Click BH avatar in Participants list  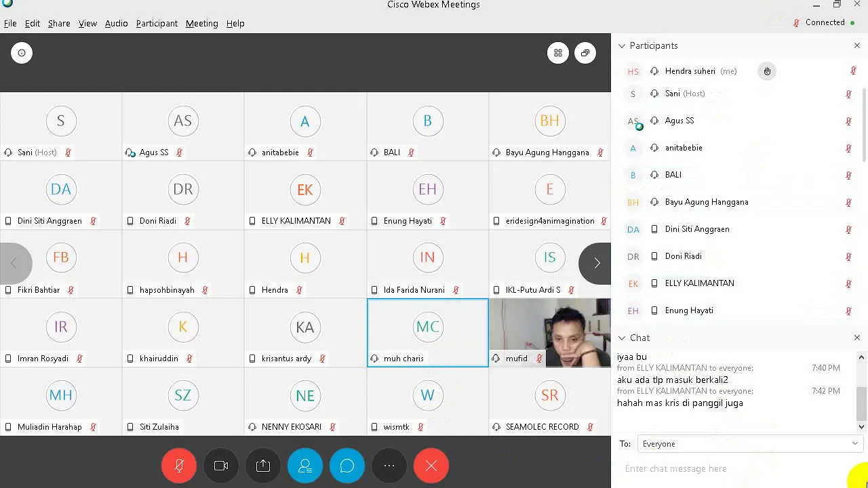(x=633, y=202)
